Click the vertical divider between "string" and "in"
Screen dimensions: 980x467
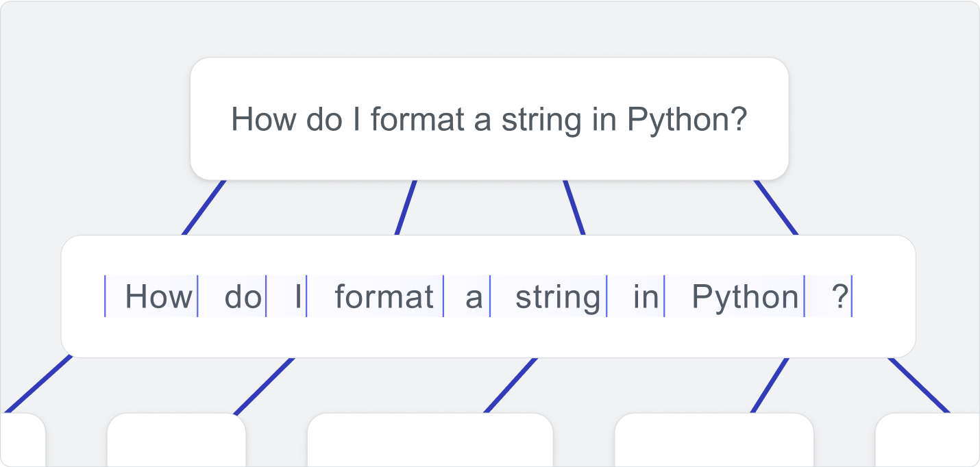point(607,296)
